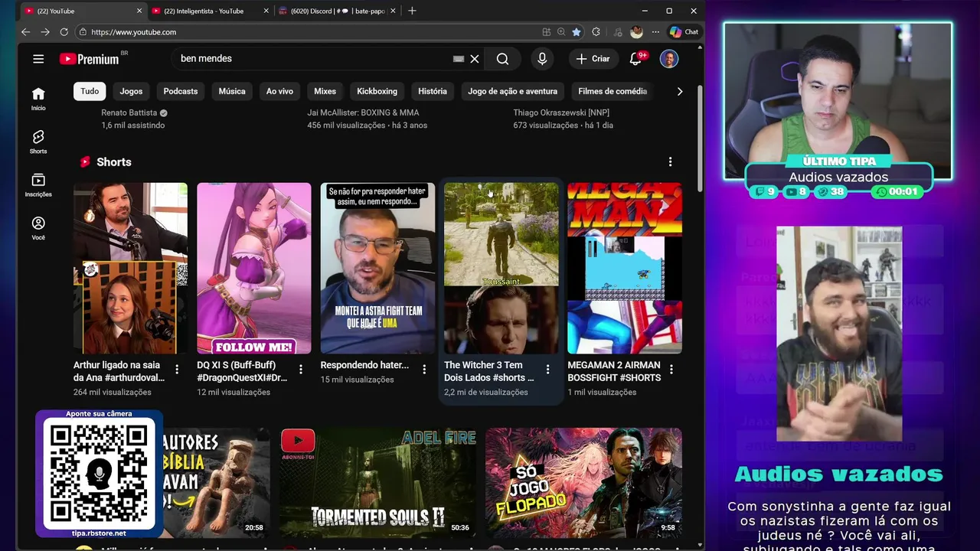Open the YouTube hamburger guide menu
Viewport: 980px width, 551px height.
pos(38,59)
